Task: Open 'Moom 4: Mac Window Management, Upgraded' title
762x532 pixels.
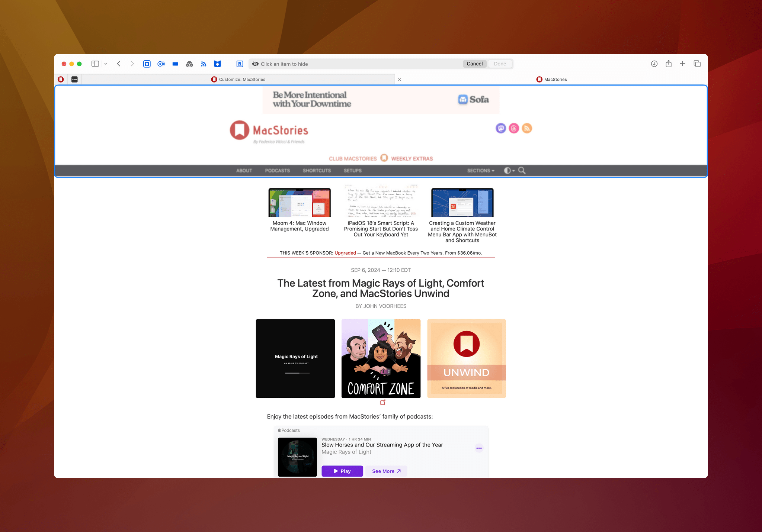Action: click(x=300, y=226)
